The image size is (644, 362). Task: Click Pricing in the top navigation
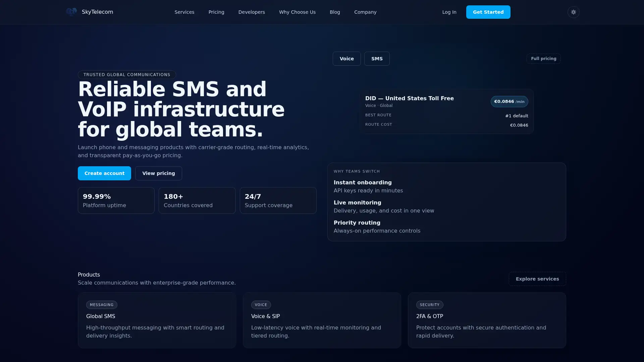(x=216, y=12)
